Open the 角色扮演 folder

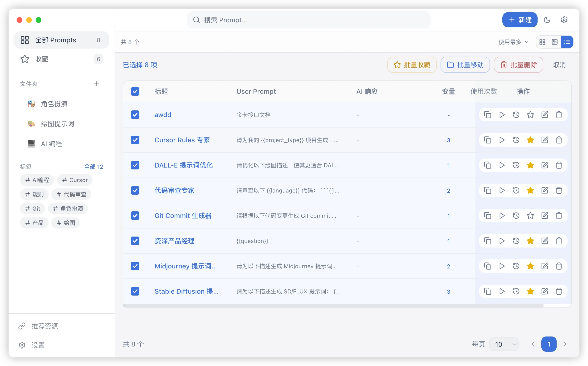(x=62, y=104)
